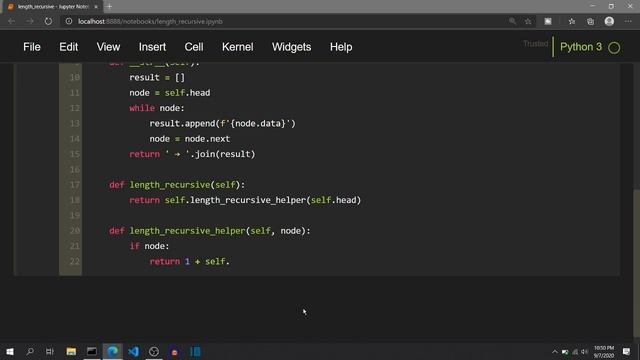Click line number 17 in gutter

point(75,185)
